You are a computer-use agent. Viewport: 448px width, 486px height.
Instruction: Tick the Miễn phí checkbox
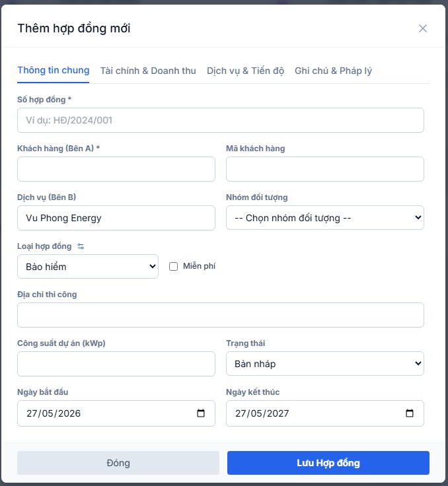coord(173,266)
